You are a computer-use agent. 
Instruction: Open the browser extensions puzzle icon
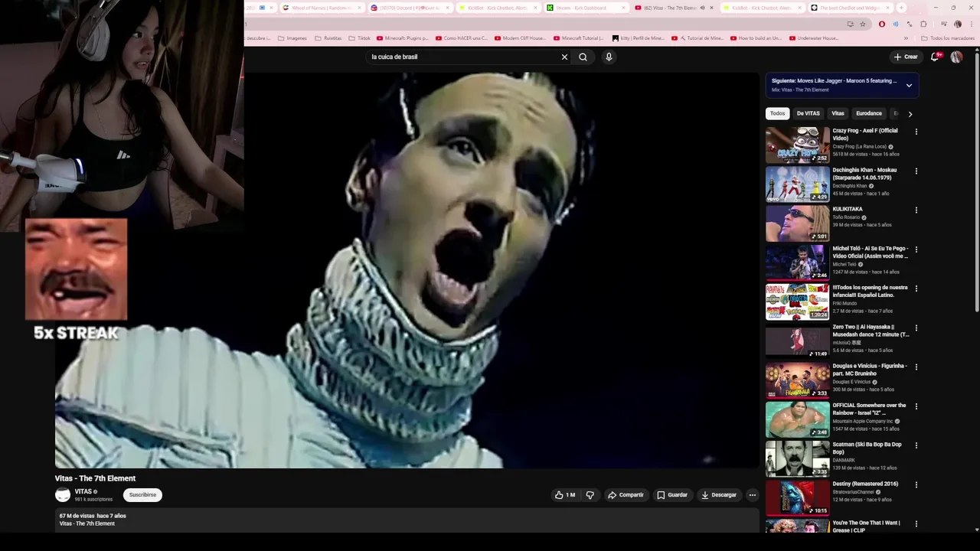pos(923,24)
